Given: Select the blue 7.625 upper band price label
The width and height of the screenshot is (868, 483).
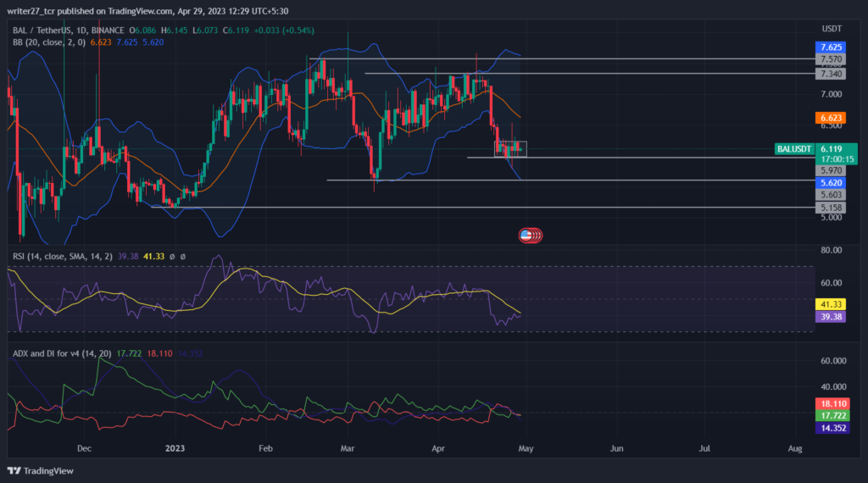Looking at the screenshot, I should pos(831,47).
